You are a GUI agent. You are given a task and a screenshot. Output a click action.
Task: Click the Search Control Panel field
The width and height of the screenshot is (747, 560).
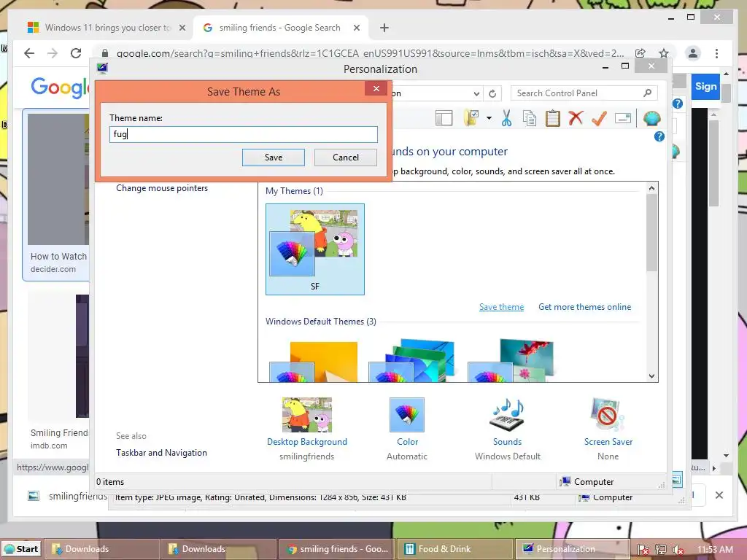[584, 93]
